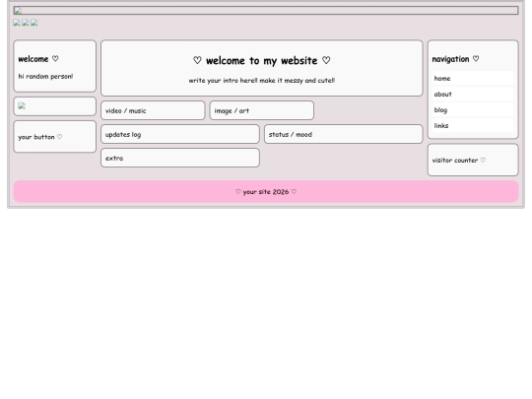Click the 'welcome ♡' sidebar heading
Screen dimensions: 532x399
click(x=38, y=59)
